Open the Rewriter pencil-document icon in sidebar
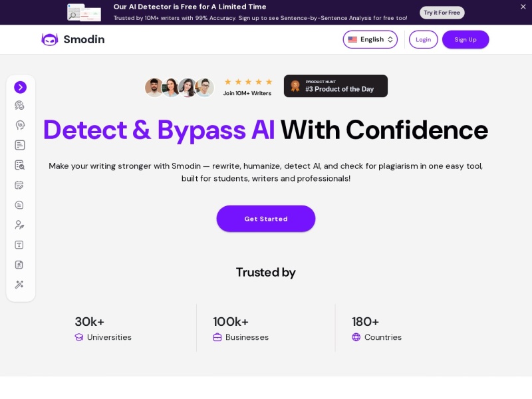The height and width of the screenshot is (399, 532). (20, 185)
